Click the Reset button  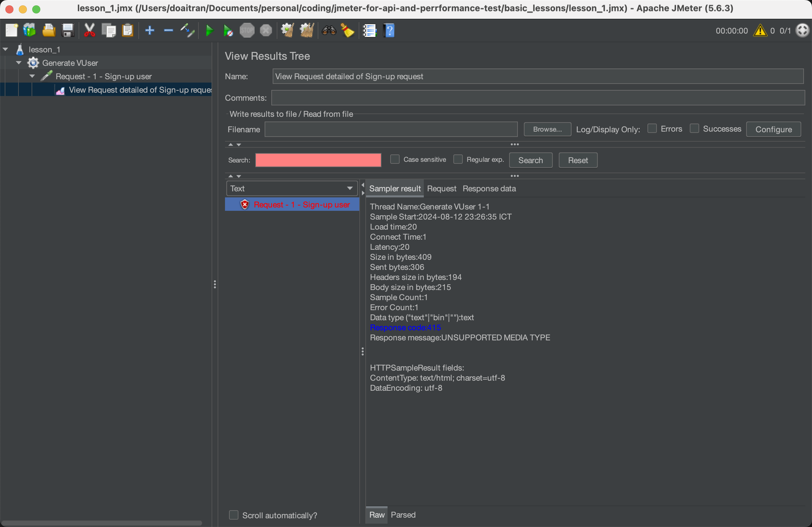[578, 160]
